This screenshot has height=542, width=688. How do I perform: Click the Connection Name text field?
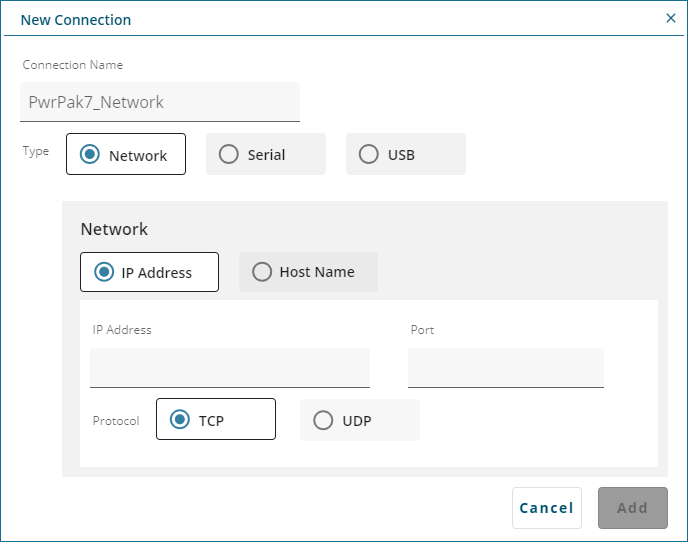(x=160, y=102)
